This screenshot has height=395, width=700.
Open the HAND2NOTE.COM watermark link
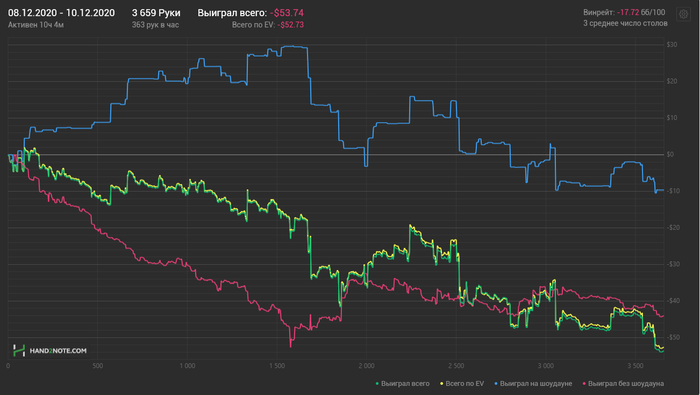tap(58, 351)
